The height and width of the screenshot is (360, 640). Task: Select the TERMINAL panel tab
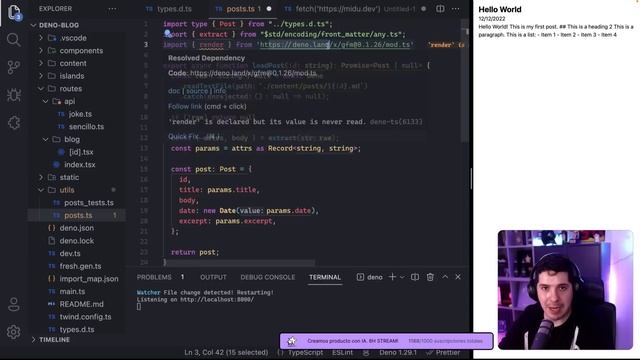(x=325, y=277)
